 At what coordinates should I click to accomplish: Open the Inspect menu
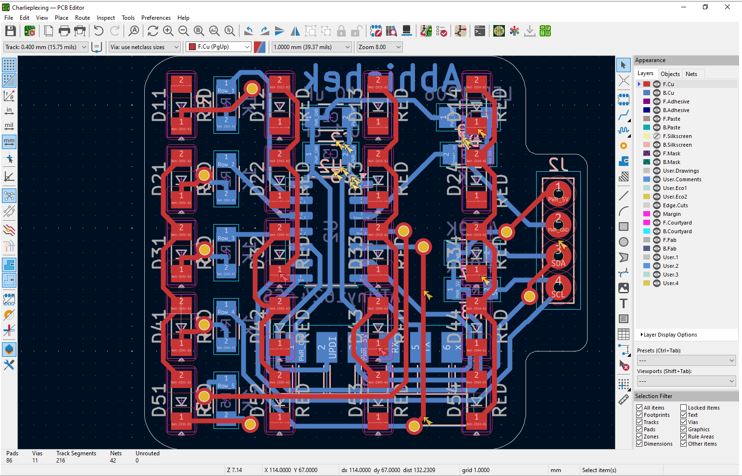[x=106, y=18]
